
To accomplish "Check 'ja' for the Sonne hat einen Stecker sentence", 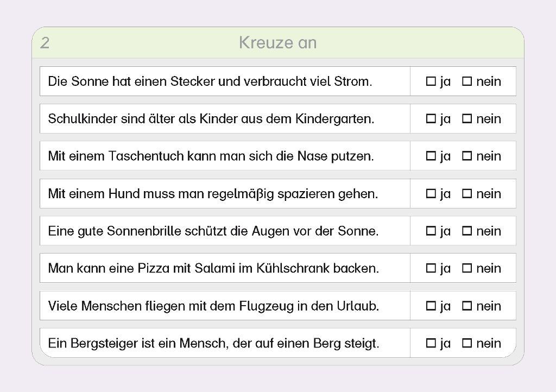I will 431,82.
